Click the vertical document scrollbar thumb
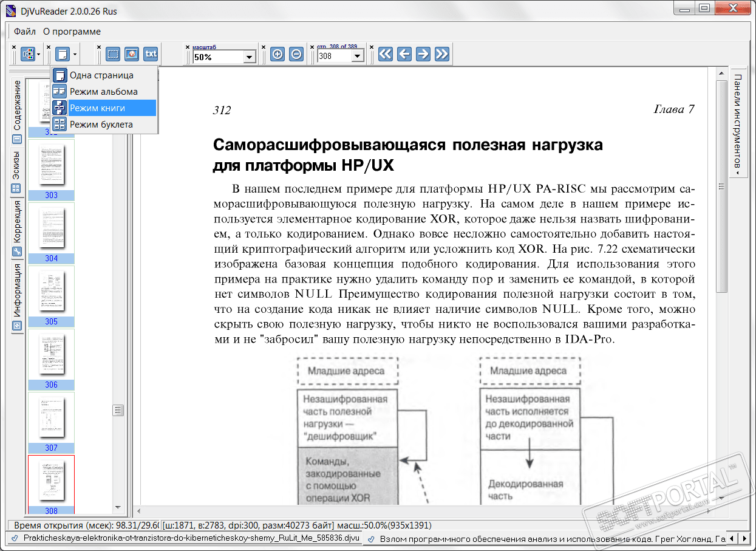The height and width of the screenshot is (551, 756). 722,187
